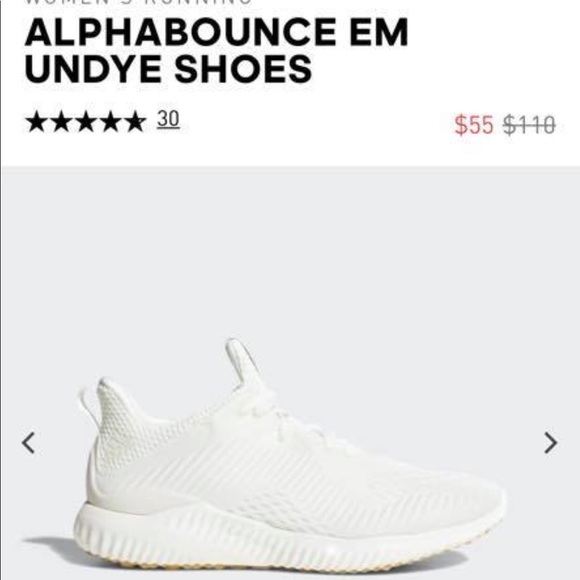
Task: Click the first rating star
Action: pos(37,121)
